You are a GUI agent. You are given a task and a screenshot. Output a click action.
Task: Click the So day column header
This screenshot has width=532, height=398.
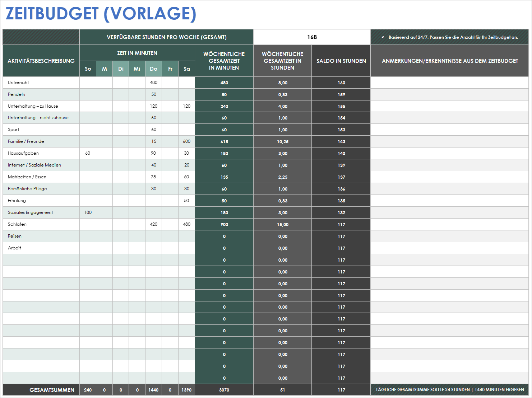click(88, 69)
